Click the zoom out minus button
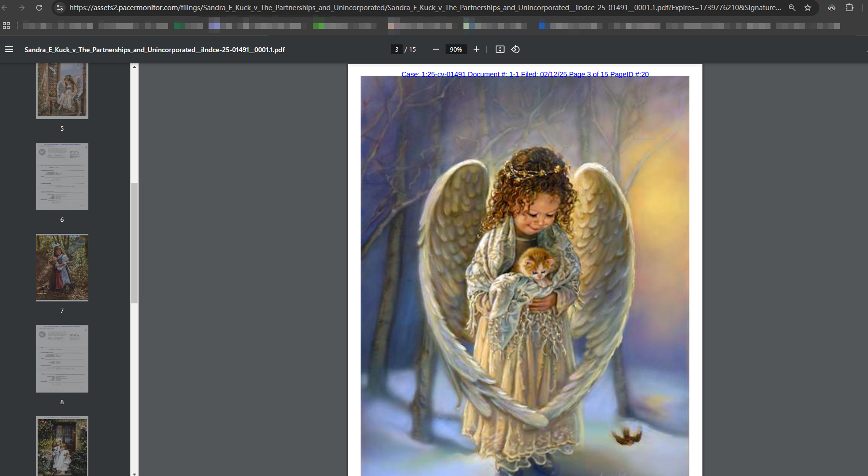Viewport: 868px width, 476px height. point(436,49)
